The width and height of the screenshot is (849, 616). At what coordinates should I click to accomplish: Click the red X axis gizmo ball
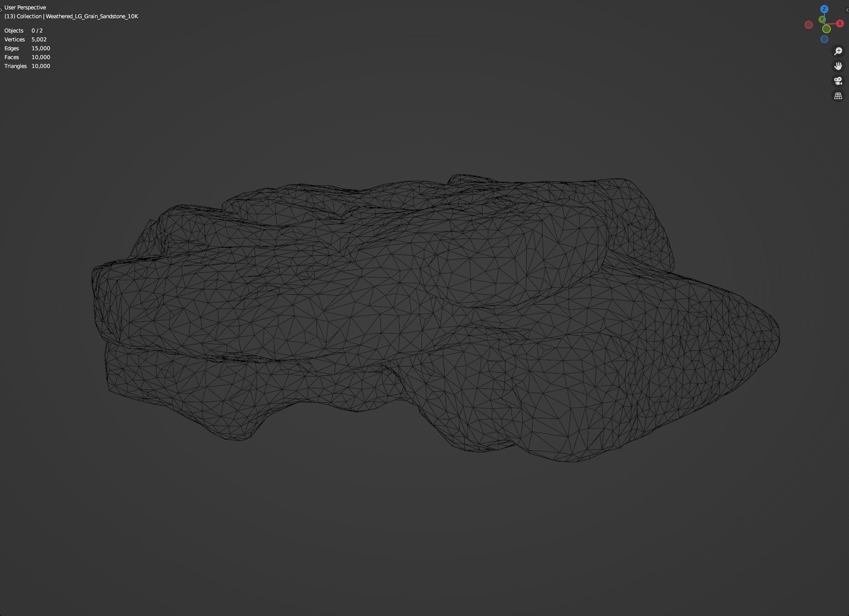pos(840,23)
